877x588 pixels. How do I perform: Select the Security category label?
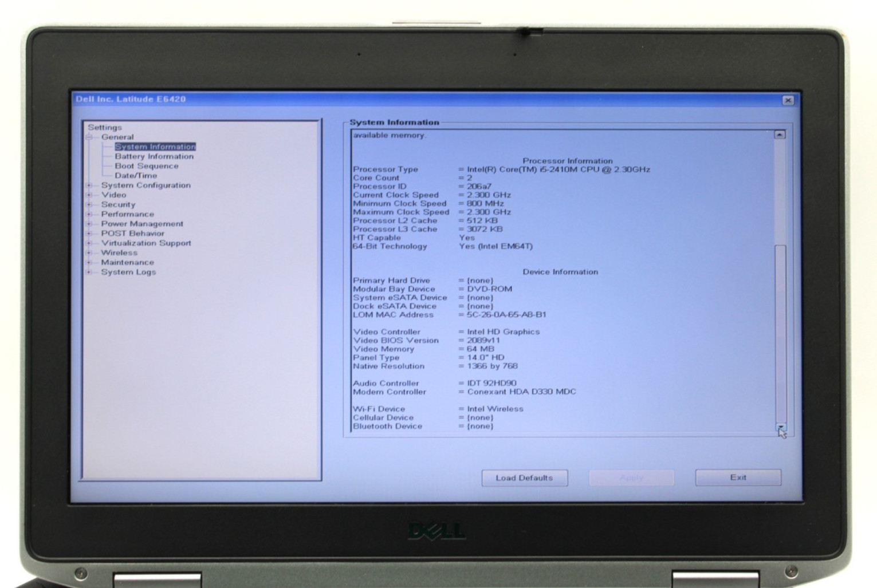pyautogui.click(x=118, y=204)
